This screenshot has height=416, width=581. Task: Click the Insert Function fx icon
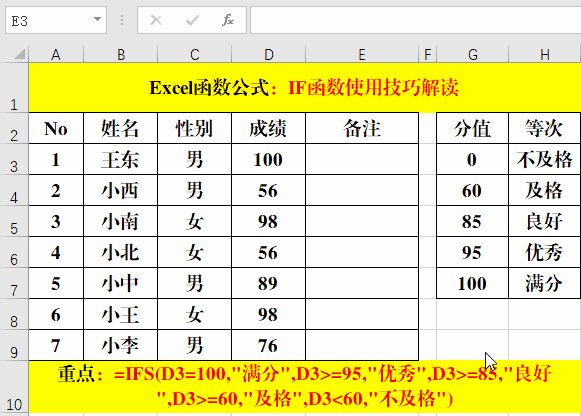point(228,20)
